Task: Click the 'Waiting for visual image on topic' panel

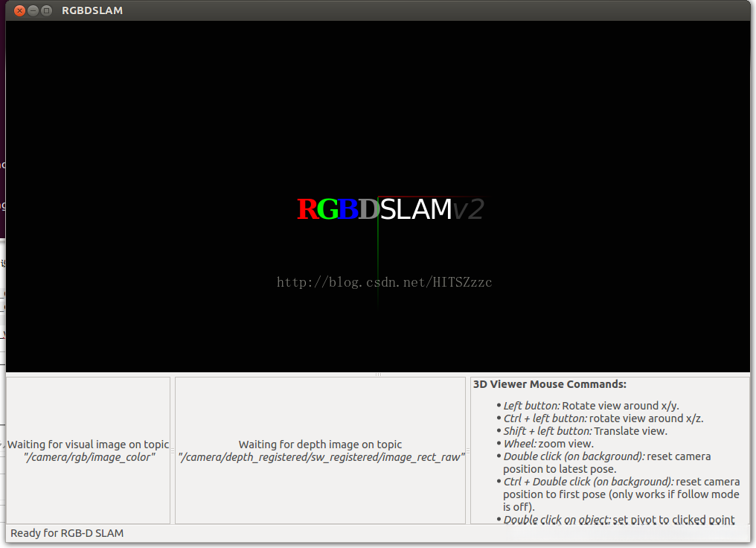Action: point(89,450)
